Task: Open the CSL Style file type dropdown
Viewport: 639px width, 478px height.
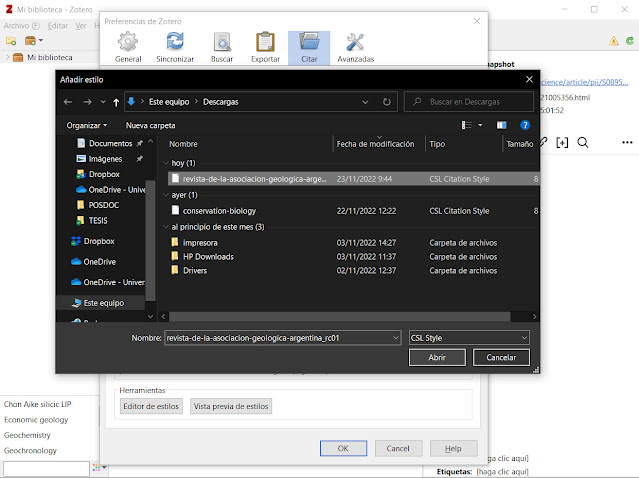Action: [x=469, y=338]
